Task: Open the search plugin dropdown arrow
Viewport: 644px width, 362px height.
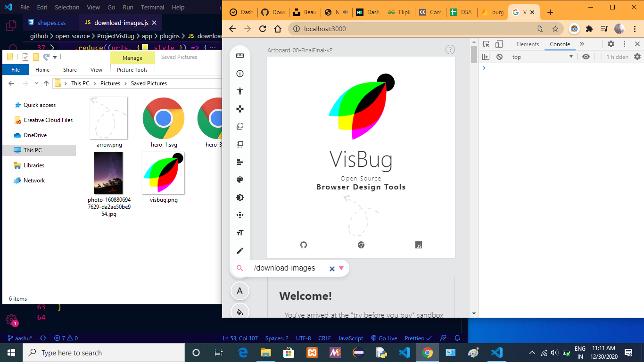Action: pyautogui.click(x=341, y=268)
